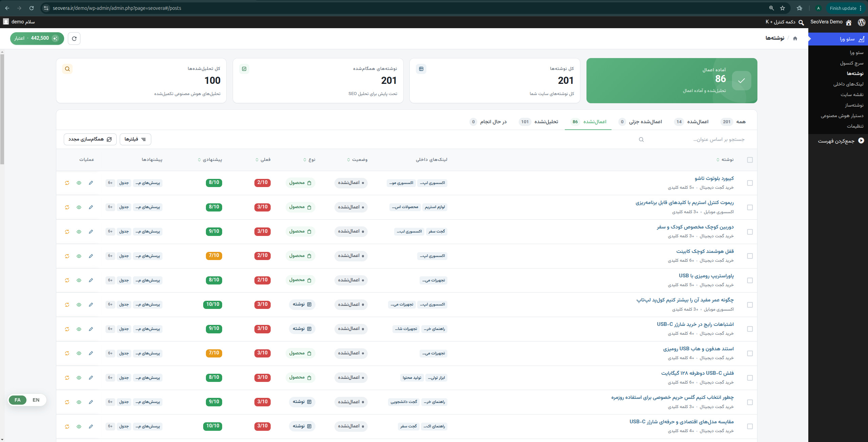Sort by the نوشته column header

coord(725,160)
